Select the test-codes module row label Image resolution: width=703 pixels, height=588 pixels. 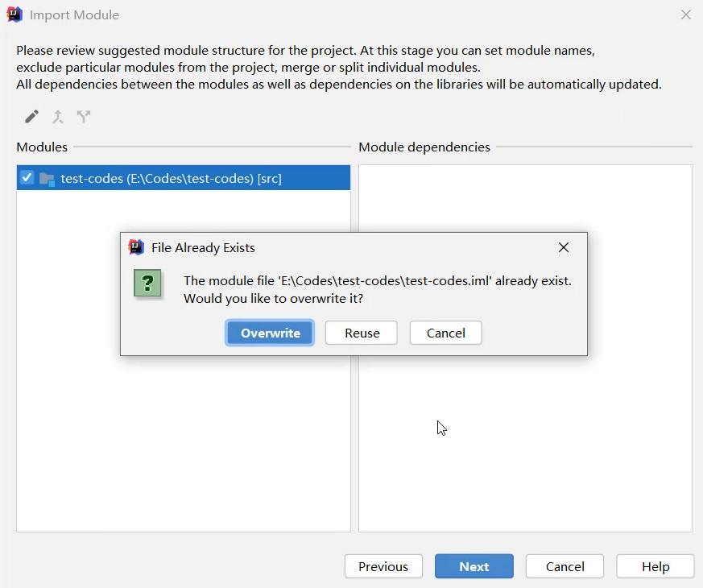pyautogui.click(x=171, y=179)
